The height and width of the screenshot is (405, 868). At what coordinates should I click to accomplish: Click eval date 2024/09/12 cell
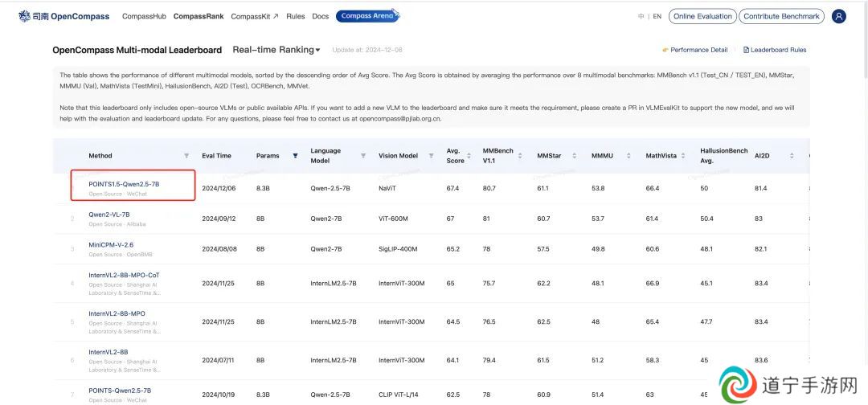coord(219,219)
